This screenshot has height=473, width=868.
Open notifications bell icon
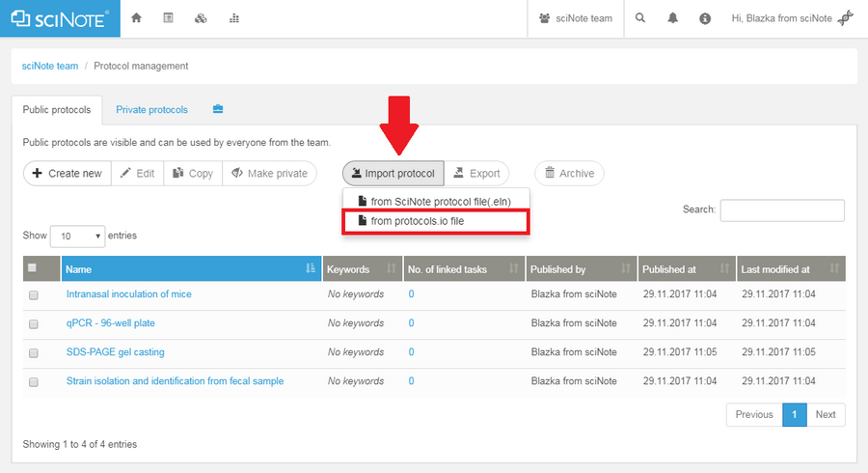(672, 18)
